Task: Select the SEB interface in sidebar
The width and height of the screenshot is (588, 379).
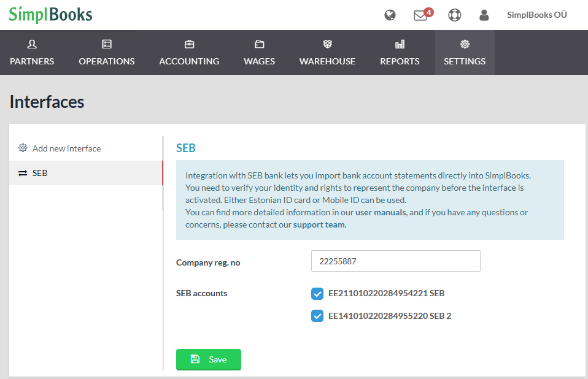Action: 86,173
